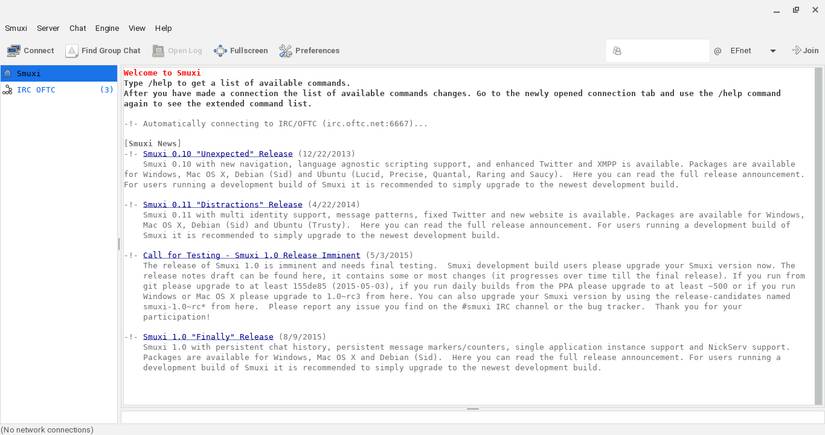Click the vertical scrollbar of chat view
The width and height of the screenshot is (825, 435).
pos(818,237)
